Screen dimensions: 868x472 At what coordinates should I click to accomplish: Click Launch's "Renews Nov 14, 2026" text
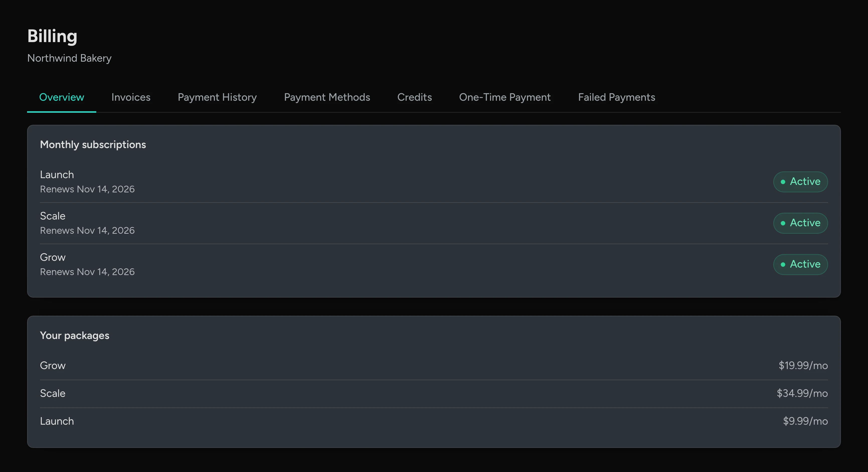pyautogui.click(x=87, y=189)
